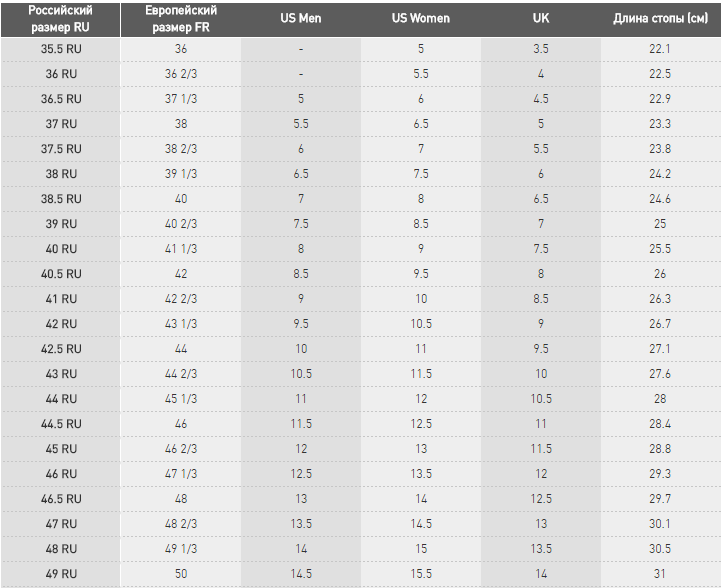This screenshot has width=722, height=588.
Task: Click the 'Европейский размер FR' column header
Action: click(x=181, y=18)
